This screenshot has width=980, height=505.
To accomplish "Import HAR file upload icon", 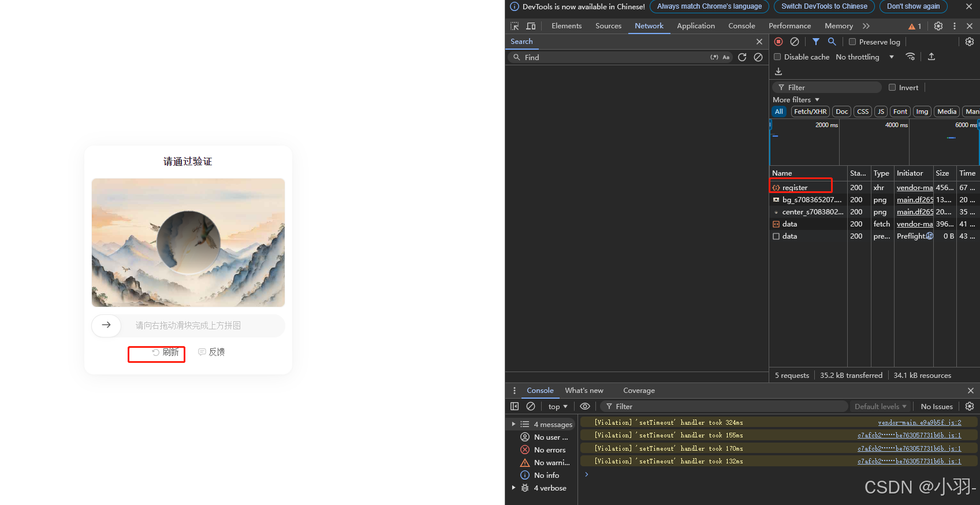I will (x=931, y=57).
